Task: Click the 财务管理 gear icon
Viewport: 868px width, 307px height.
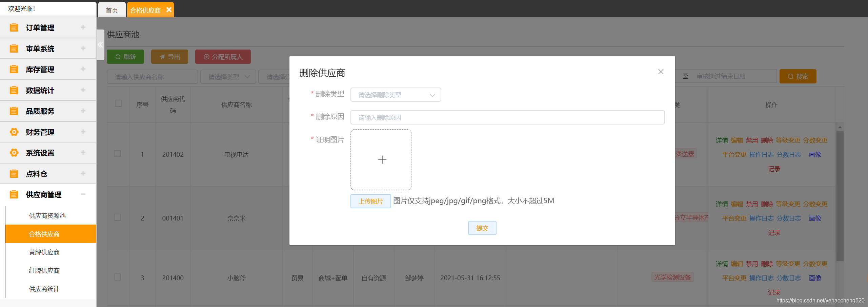Action: click(x=14, y=132)
